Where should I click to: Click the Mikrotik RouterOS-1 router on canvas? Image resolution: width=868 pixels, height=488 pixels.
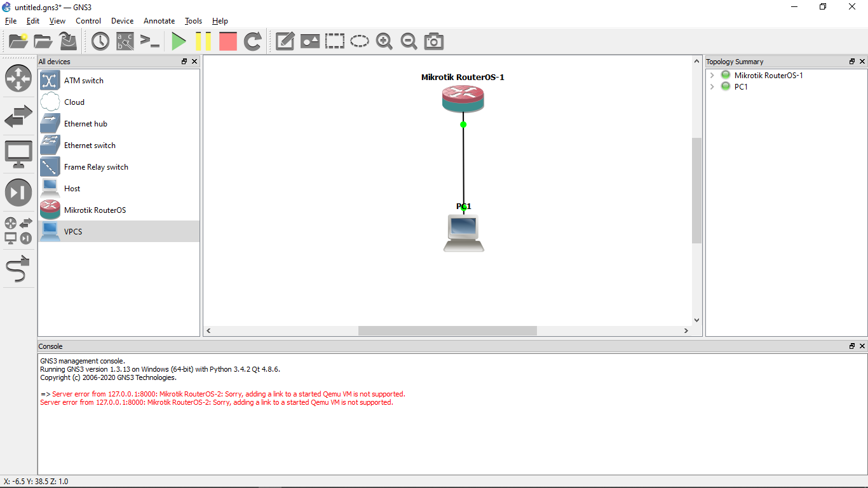pyautogui.click(x=463, y=99)
